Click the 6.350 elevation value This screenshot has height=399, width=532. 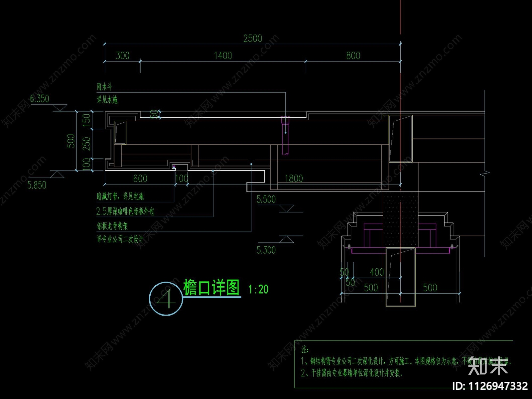point(39,99)
